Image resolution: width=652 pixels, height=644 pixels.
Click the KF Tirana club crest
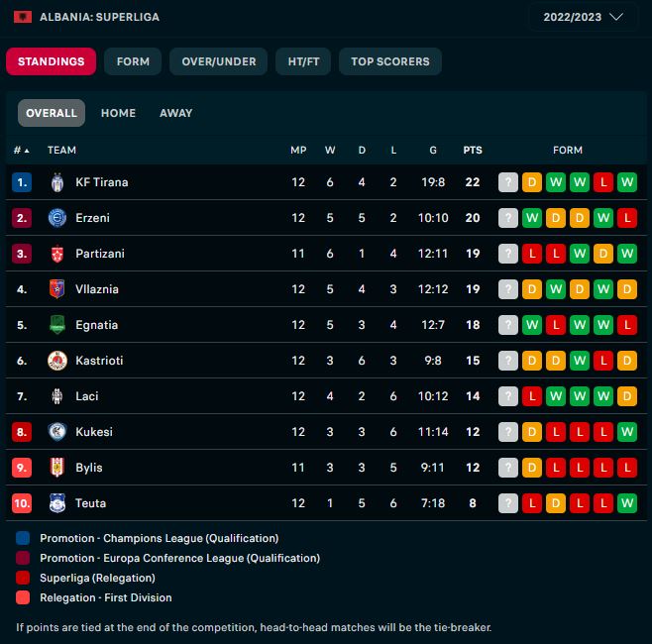56,182
